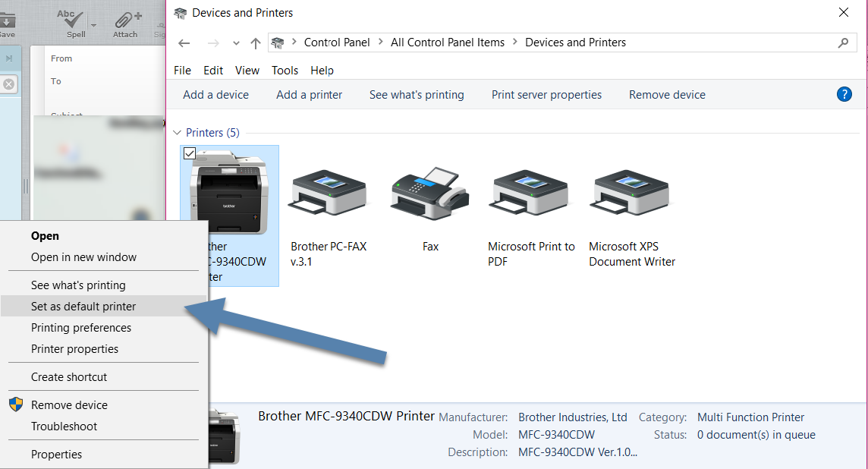Click the Save icon in mail window

(7, 20)
